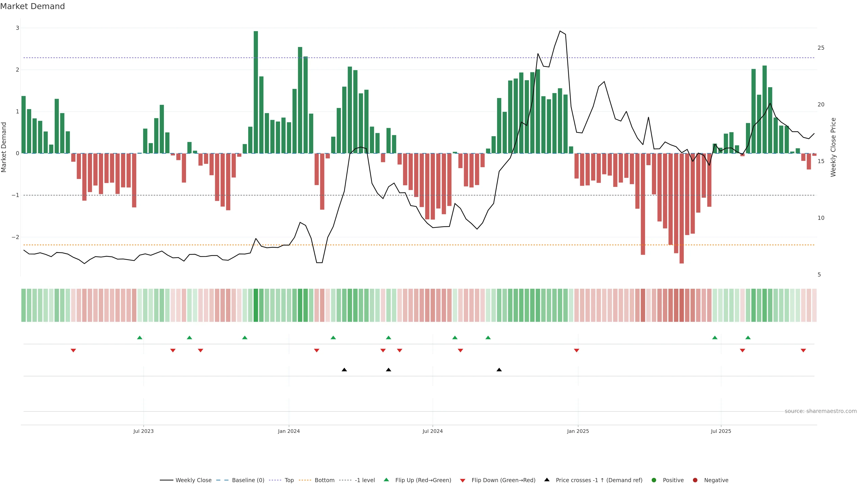Click the green Flip Up legend triangle

387,480
